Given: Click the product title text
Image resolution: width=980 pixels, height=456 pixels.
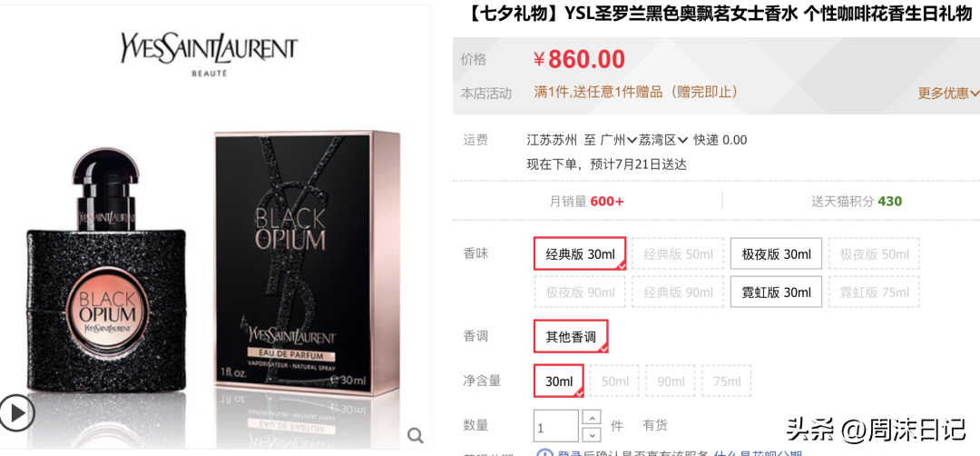Looking at the screenshot, I should (719, 15).
